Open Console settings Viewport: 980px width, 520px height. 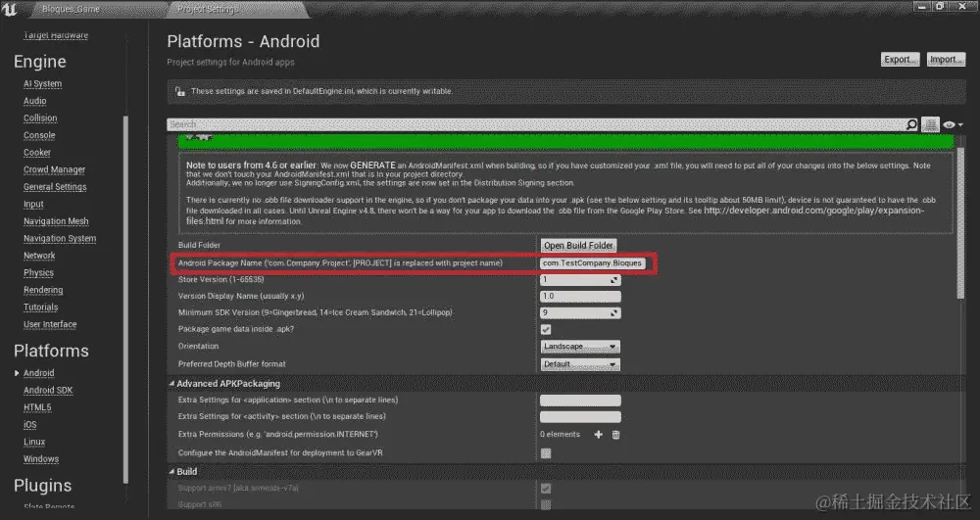point(39,135)
